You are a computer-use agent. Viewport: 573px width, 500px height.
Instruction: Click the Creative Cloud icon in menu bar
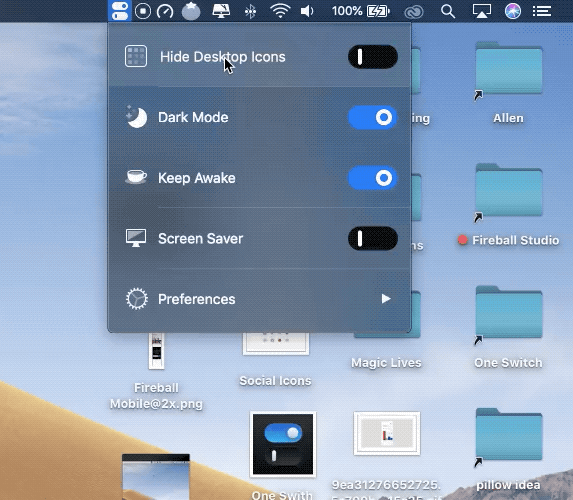pyautogui.click(x=414, y=12)
